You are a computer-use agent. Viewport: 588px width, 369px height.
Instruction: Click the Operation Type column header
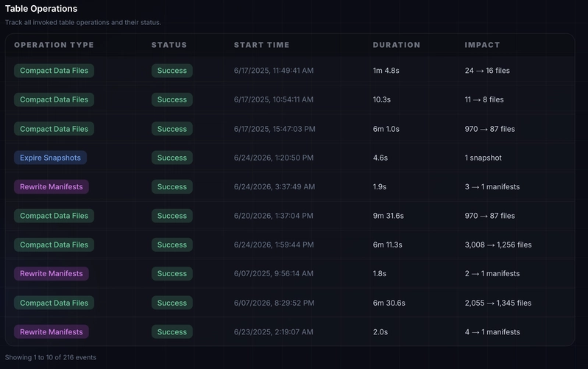[54, 45]
